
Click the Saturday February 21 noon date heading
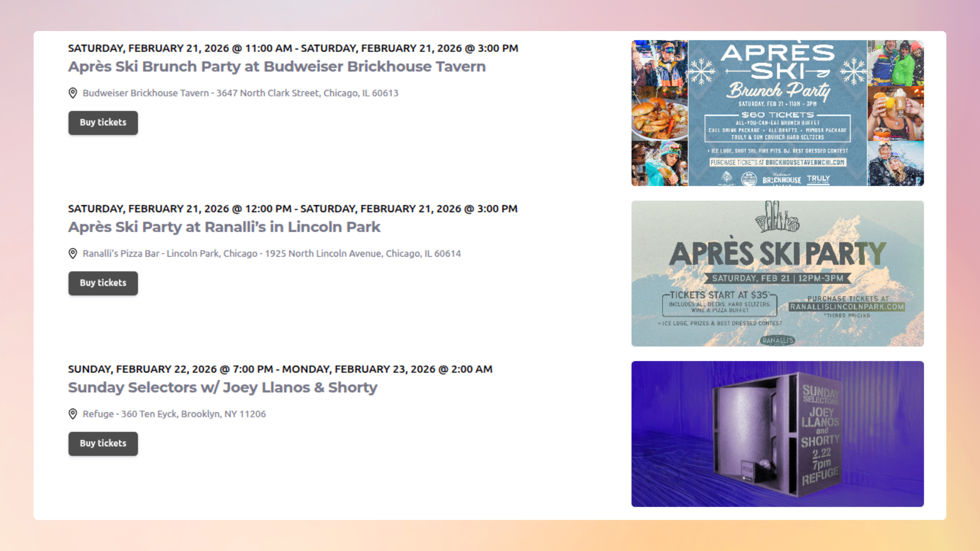(292, 208)
